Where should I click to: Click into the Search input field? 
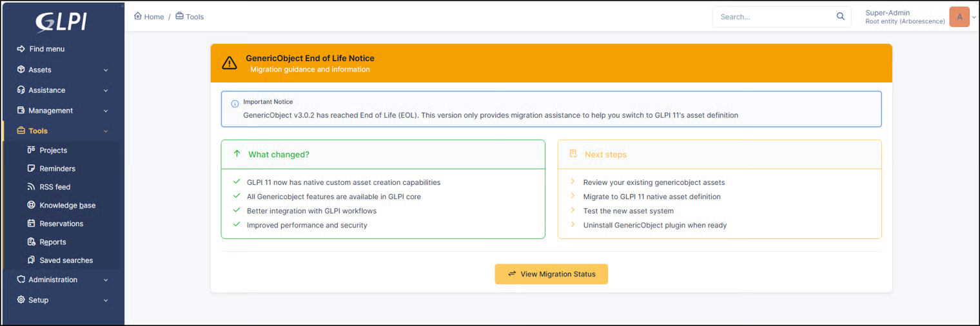(774, 17)
